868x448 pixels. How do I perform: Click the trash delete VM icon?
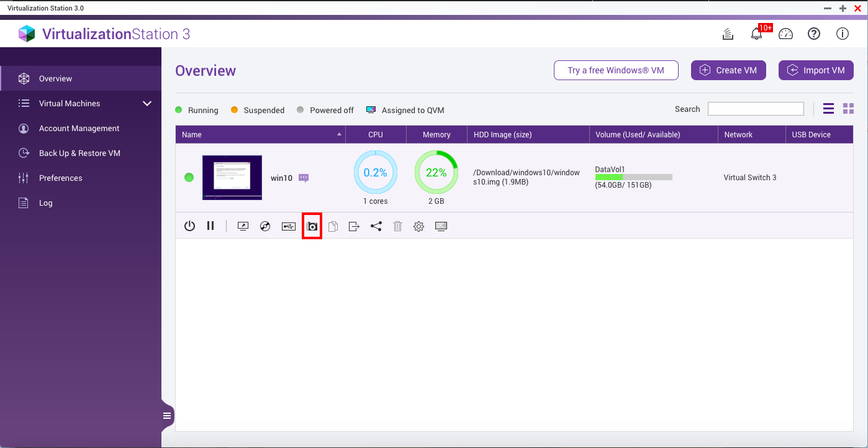(397, 226)
